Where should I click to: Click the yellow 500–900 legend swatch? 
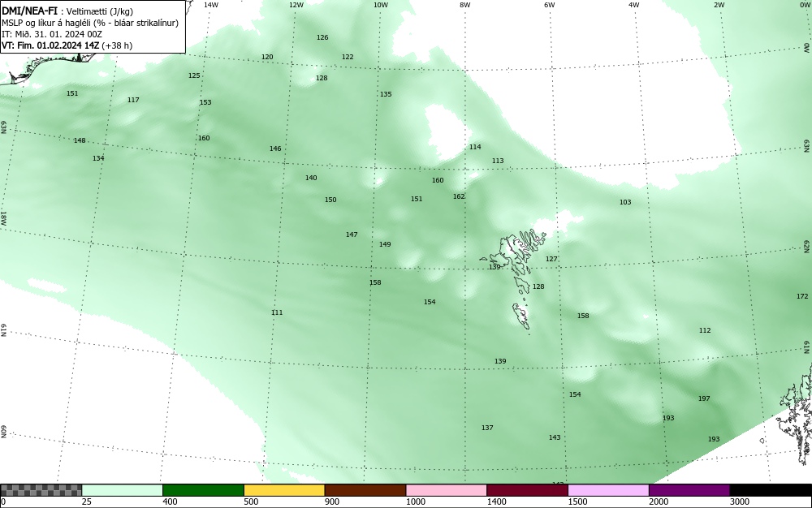click(284, 490)
